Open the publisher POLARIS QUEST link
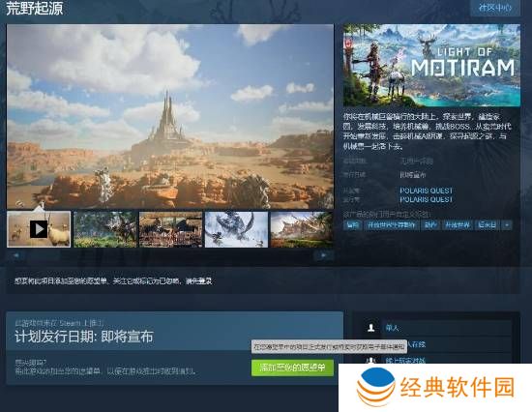The width and height of the screenshot is (532, 412). click(x=427, y=199)
